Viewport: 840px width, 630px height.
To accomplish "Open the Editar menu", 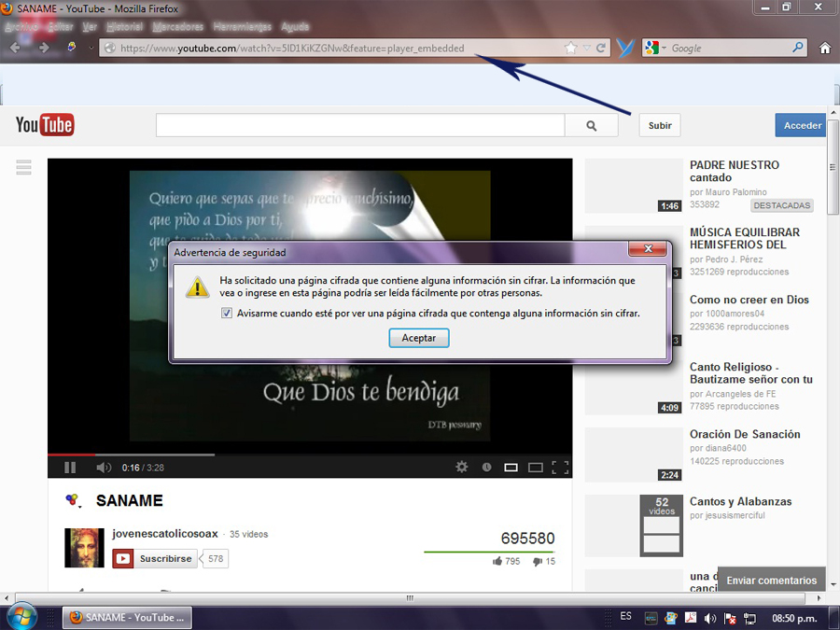I will click(60, 26).
